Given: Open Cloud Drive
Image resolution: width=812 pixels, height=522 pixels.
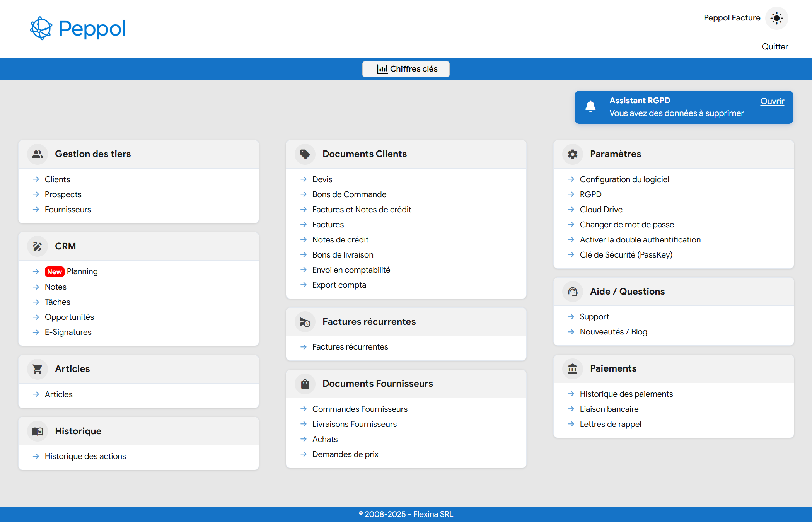Looking at the screenshot, I should (601, 210).
